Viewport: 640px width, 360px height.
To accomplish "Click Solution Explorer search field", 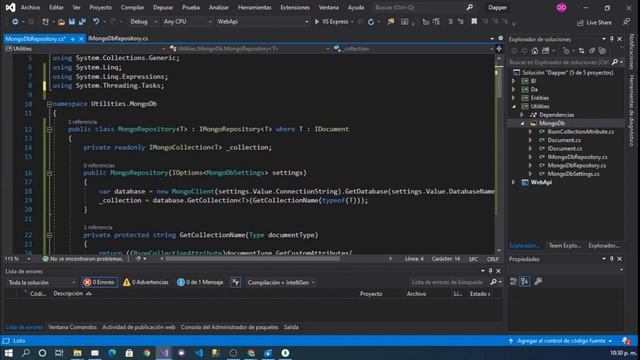I will point(559,62).
